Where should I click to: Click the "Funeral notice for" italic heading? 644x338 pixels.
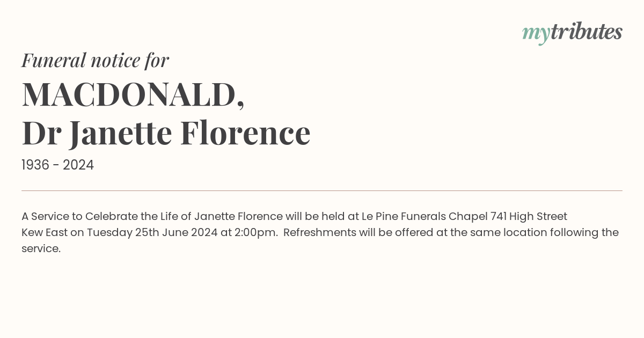[x=96, y=60]
